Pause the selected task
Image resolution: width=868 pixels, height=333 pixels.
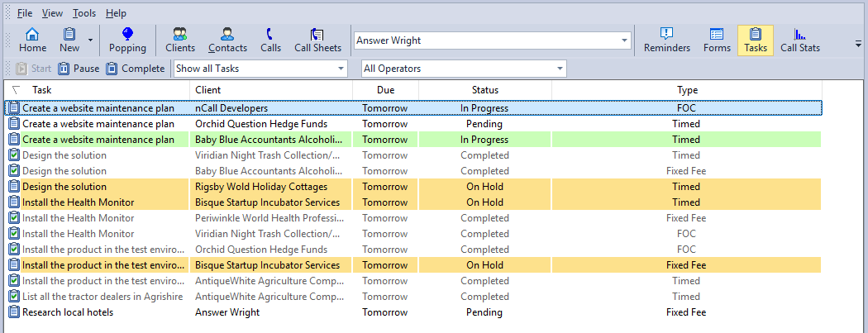[79, 69]
